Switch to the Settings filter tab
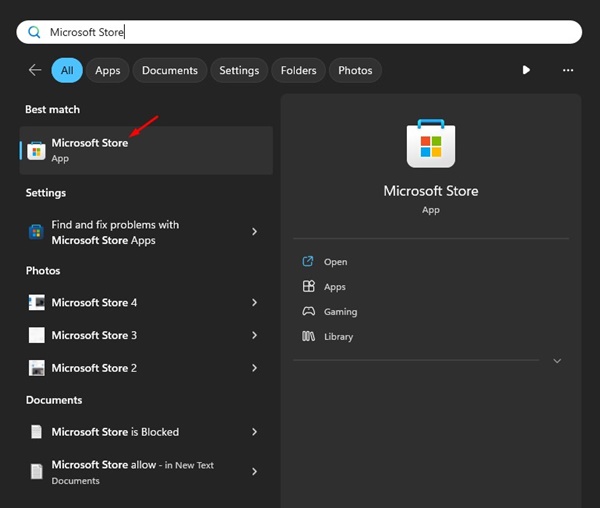The width and height of the screenshot is (600, 508). (239, 70)
